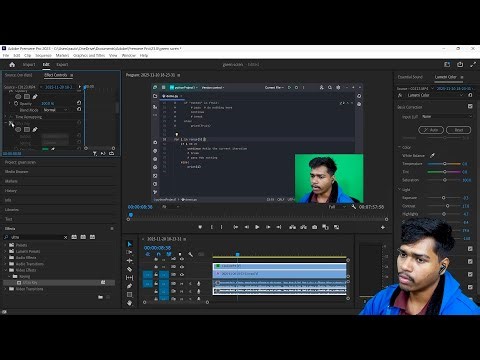The image size is (480, 360).
Task: Select the Pen tool in timeline toolbar
Action: pos(130,286)
